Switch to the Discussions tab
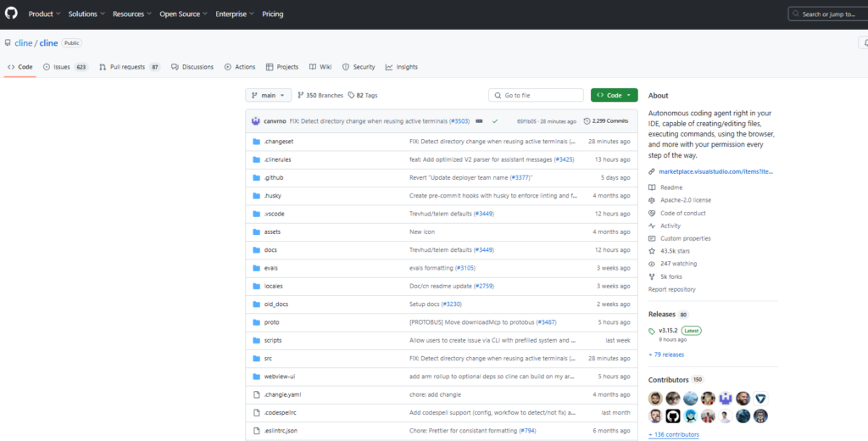 pyautogui.click(x=192, y=67)
